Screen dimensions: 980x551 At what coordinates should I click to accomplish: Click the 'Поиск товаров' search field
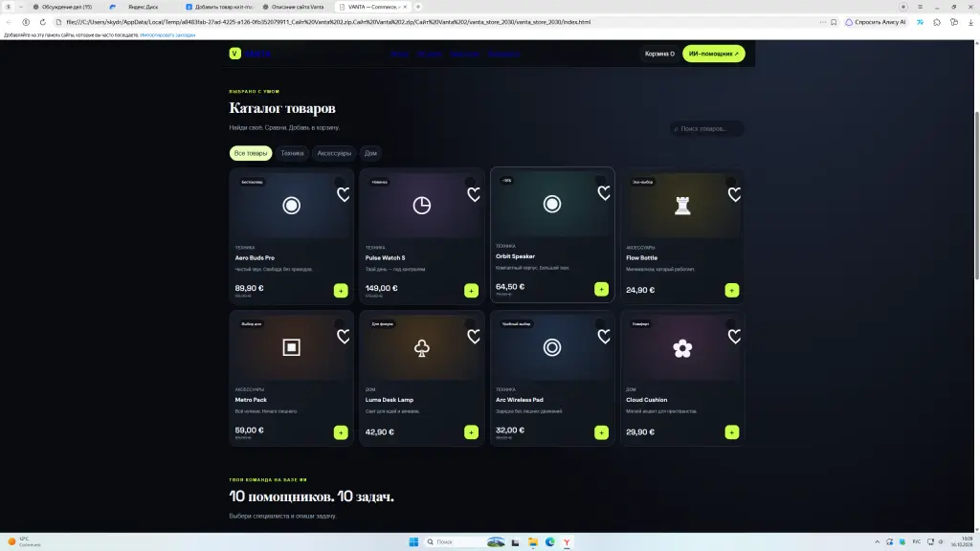coord(706,129)
